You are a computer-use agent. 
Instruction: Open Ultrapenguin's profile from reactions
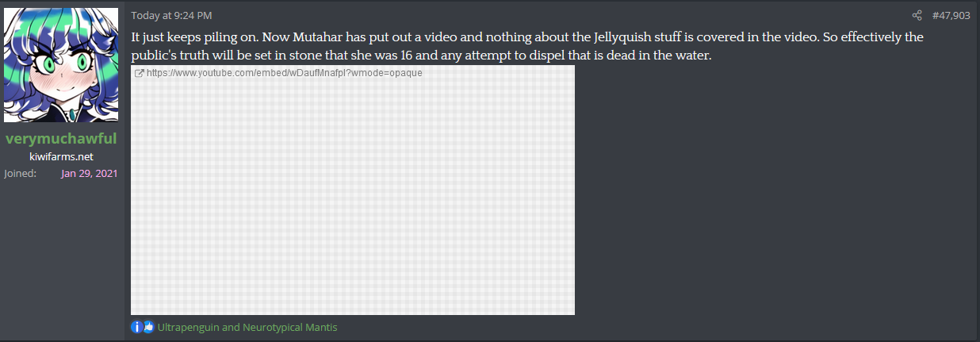[189, 327]
